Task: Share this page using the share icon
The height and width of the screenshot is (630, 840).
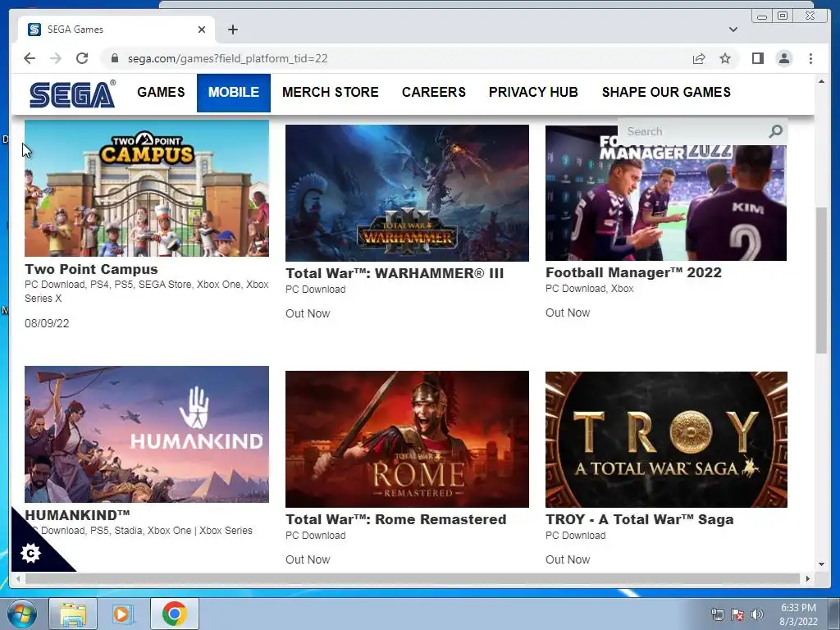Action: 699,58
